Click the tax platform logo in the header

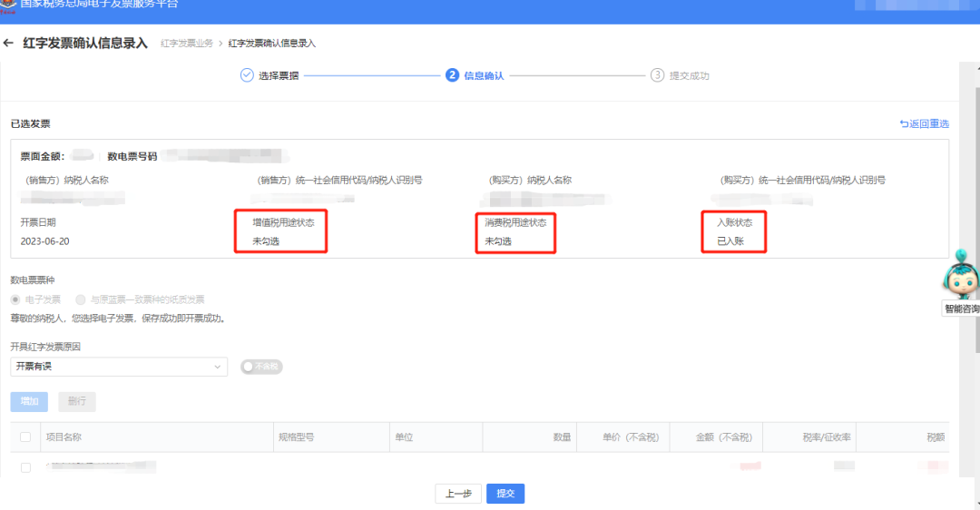[x=8, y=4]
